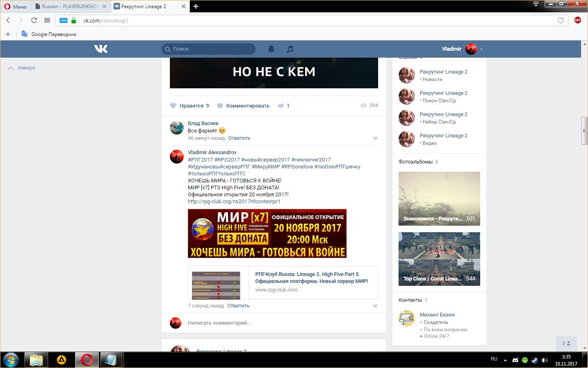Image resolution: width=588 pixels, height=368 pixels.
Task: Like Влад Васяев comment heart
Action: [x=375, y=139]
